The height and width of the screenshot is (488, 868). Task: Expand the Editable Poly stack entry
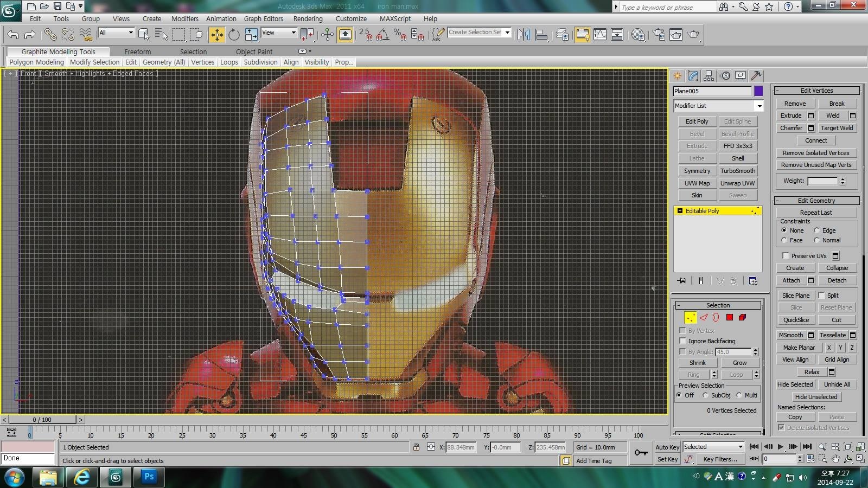(680, 211)
